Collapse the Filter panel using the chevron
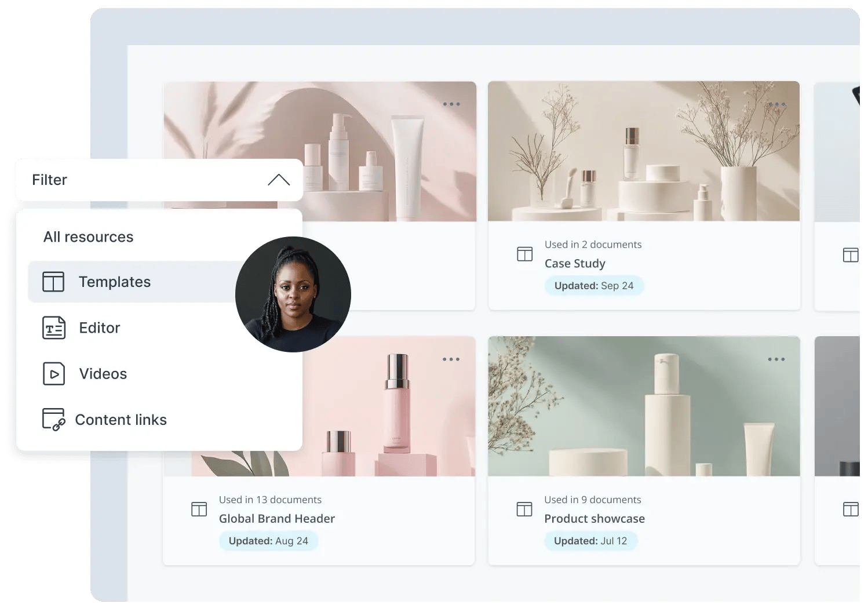 pos(280,180)
